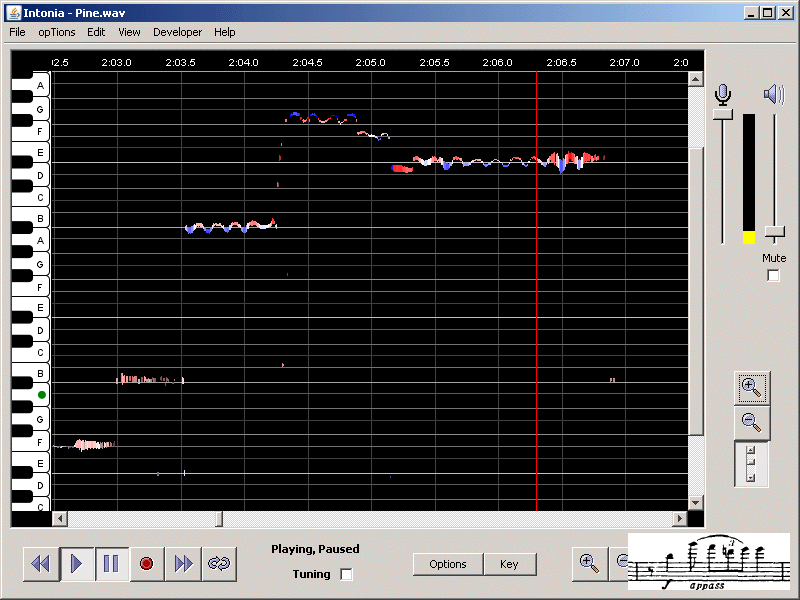The image size is (800, 600).
Task: Click the 2:07.0 time ruler label
Action: 624,62
